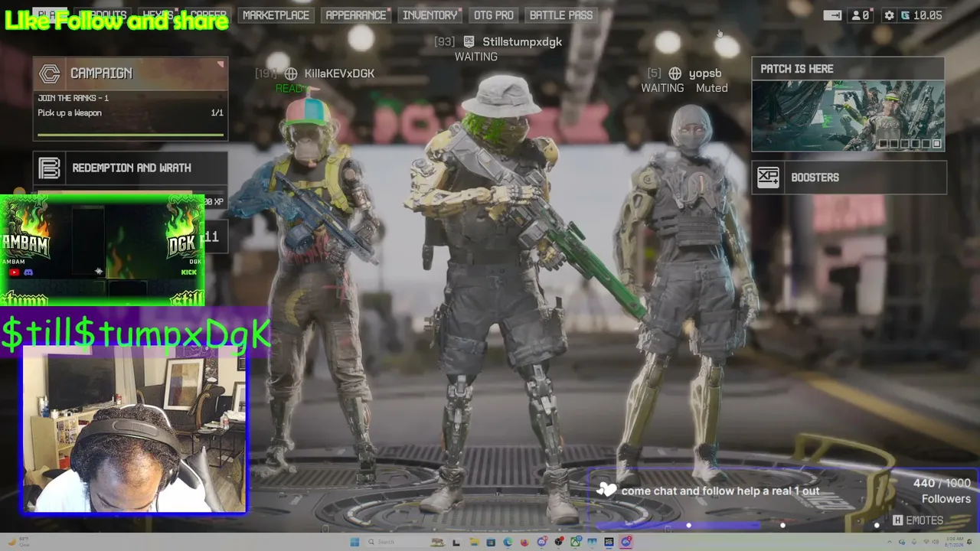Select the last news carousel indicator
The width and height of the screenshot is (980, 551).
coord(936,144)
